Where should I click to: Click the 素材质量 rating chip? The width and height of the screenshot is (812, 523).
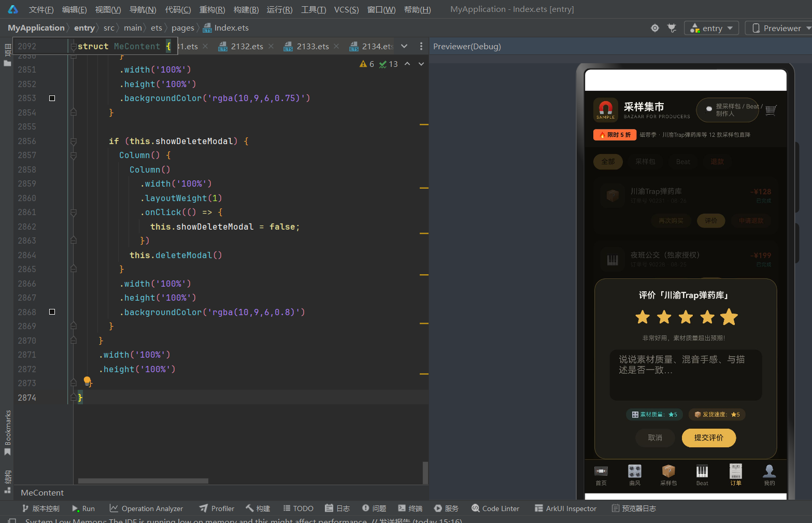654,414
